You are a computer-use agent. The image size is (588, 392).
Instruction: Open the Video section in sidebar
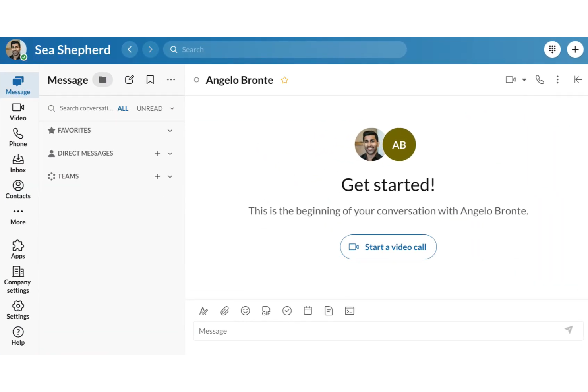[x=18, y=112]
